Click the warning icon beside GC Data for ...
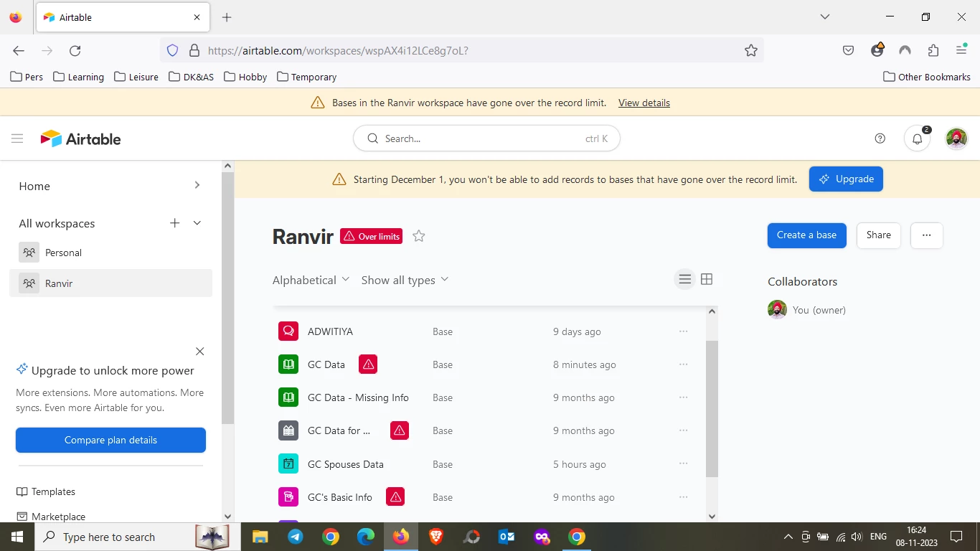Screen dimensions: 980x551 point(400,430)
